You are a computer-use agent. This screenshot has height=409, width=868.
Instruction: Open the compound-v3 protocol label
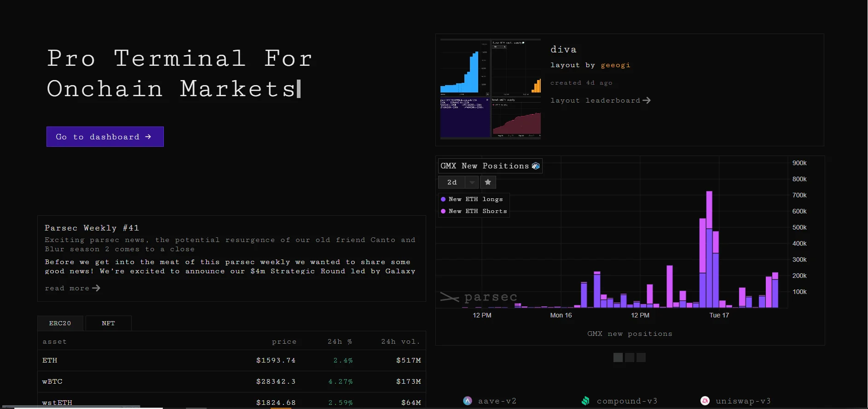pyautogui.click(x=627, y=401)
